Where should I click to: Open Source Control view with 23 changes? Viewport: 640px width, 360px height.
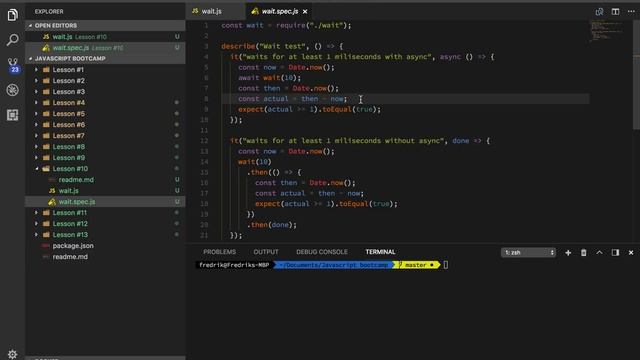[x=13, y=65]
